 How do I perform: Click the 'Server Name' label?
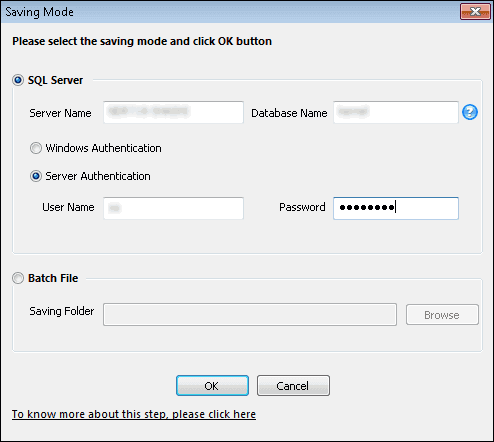click(x=60, y=113)
